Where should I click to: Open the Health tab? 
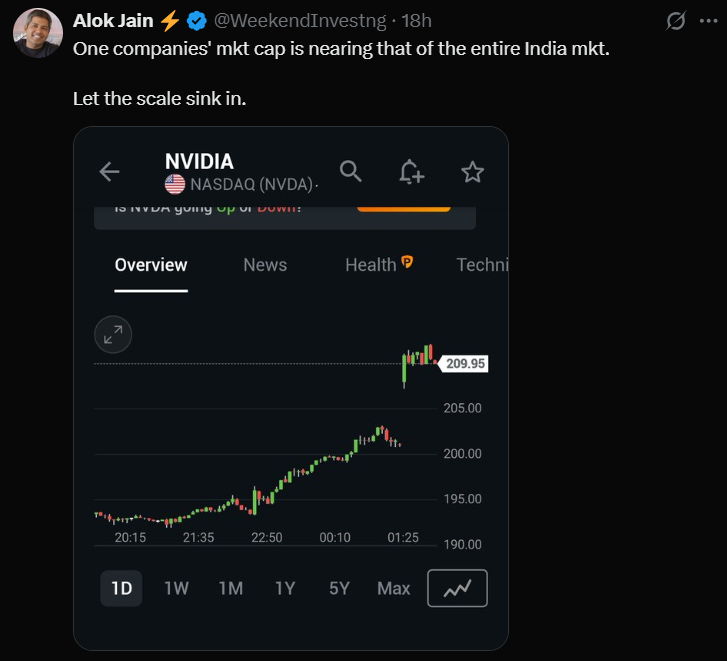[371, 265]
